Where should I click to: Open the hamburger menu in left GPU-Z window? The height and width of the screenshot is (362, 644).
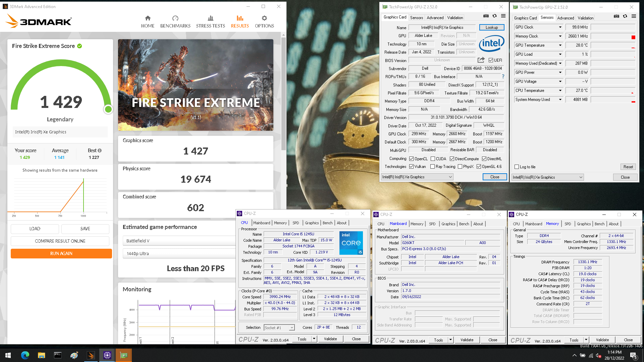coord(503,16)
